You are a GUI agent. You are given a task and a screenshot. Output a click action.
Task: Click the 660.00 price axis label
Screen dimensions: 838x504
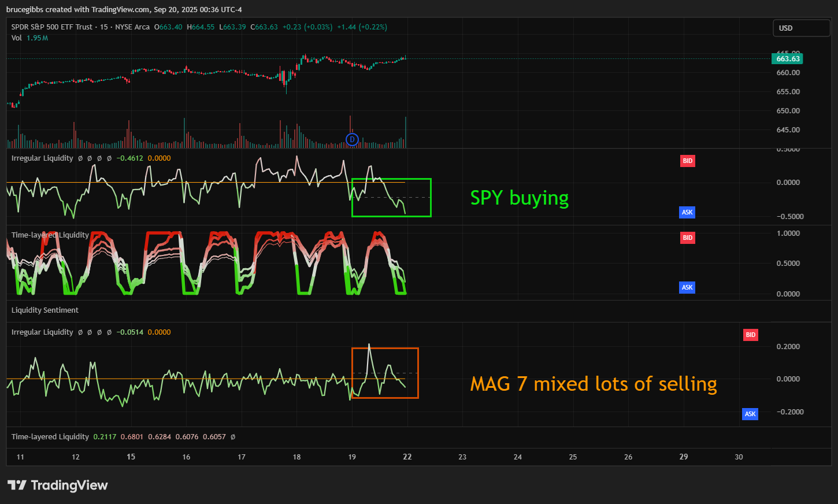coord(788,72)
